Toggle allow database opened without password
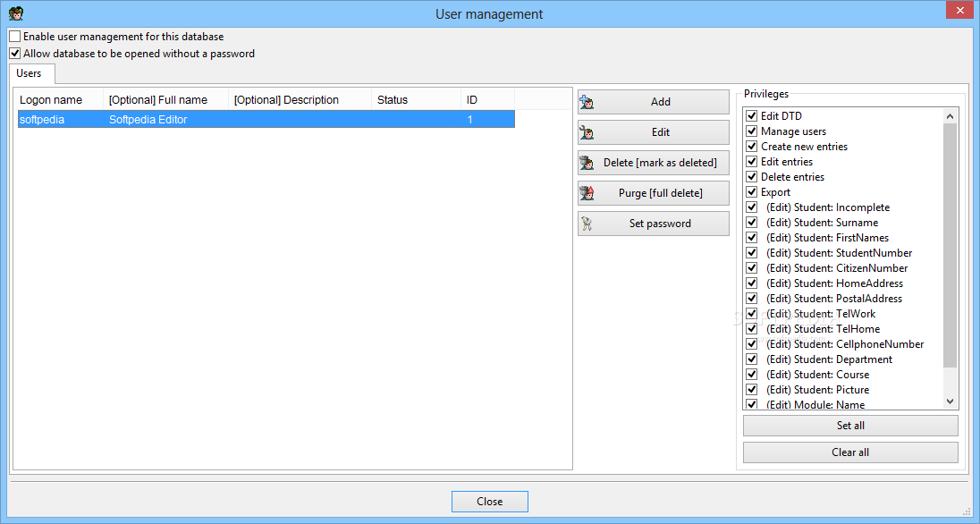The image size is (980, 524). point(15,54)
